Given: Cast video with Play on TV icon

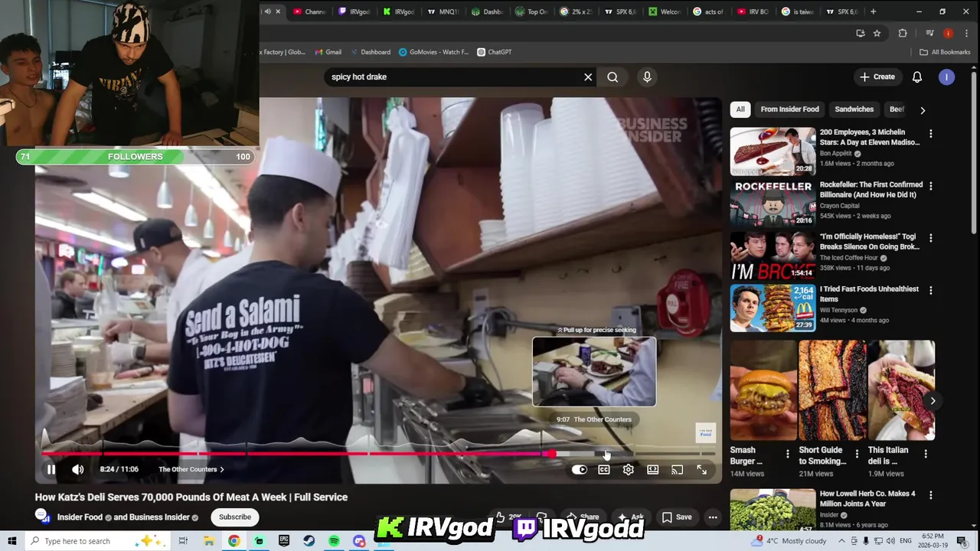Looking at the screenshot, I should pos(678,470).
